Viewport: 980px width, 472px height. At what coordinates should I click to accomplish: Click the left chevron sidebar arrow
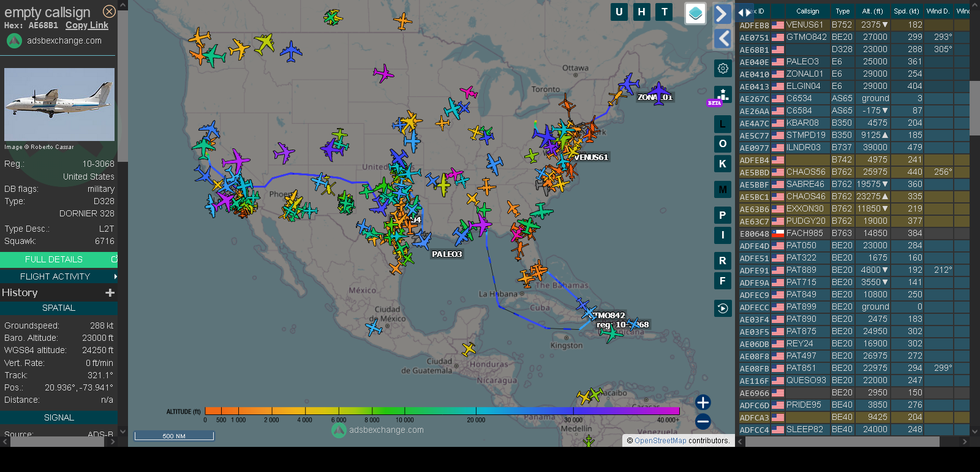click(723, 39)
